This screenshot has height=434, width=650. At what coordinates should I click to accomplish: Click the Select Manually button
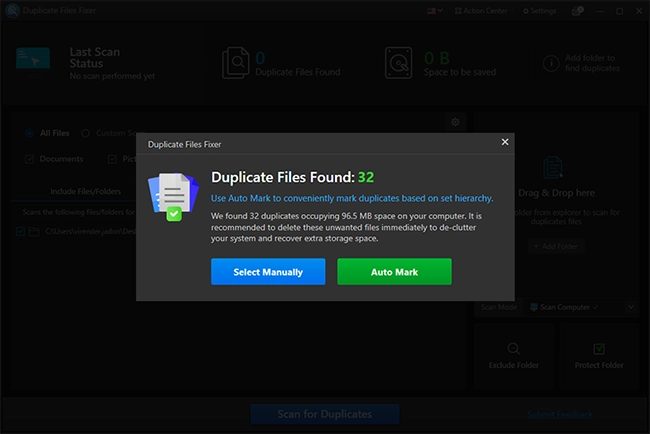point(268,272)
